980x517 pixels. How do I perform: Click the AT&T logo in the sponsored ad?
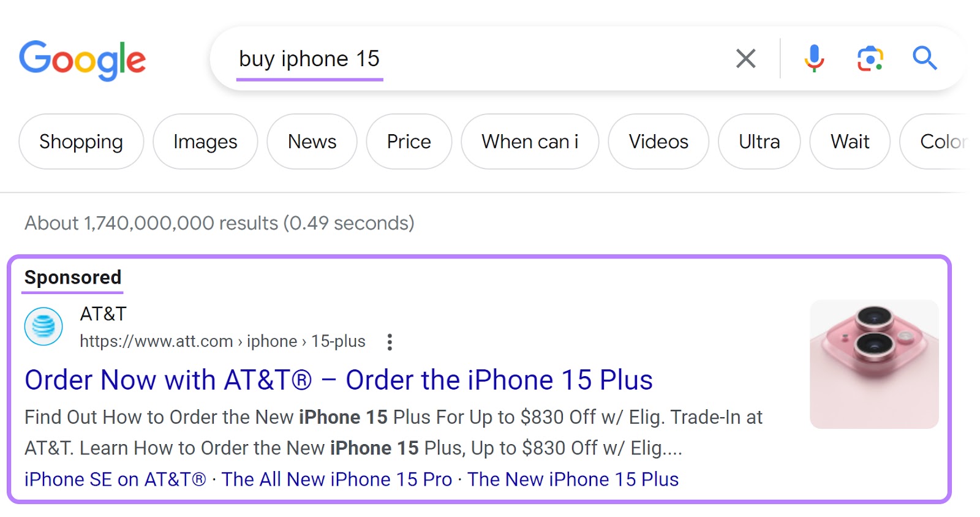tap(43, 326)
